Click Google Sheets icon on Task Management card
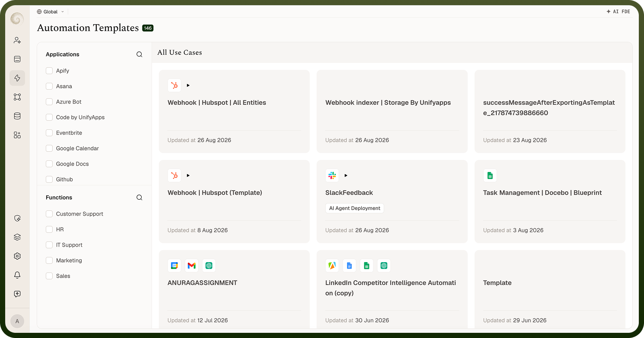Screen dimensions: 644x338 click(x=490, y=175)
